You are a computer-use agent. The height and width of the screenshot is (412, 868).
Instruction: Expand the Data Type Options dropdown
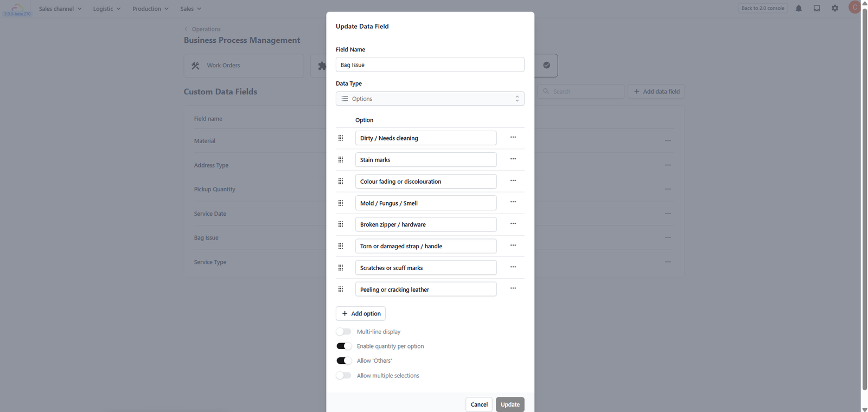[430, 99]
